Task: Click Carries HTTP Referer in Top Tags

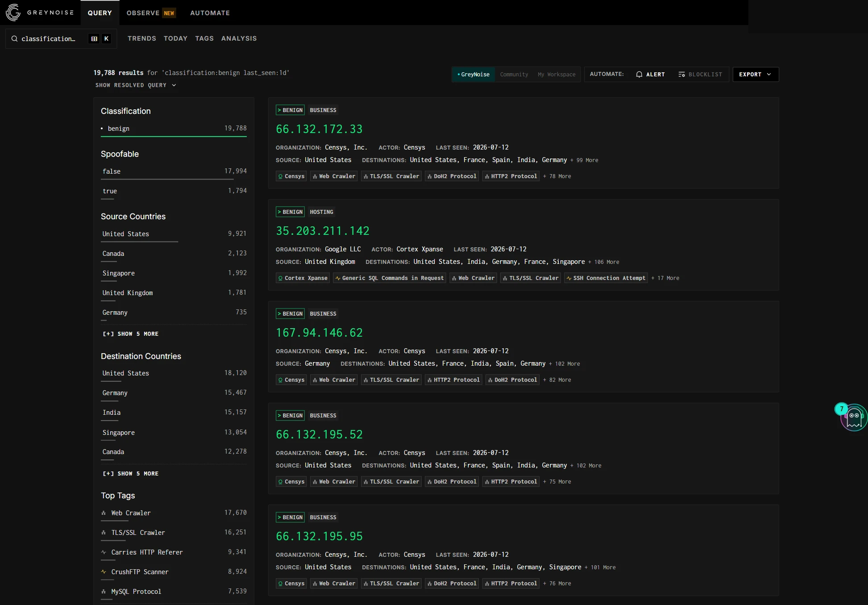Action: pos(174,552)
